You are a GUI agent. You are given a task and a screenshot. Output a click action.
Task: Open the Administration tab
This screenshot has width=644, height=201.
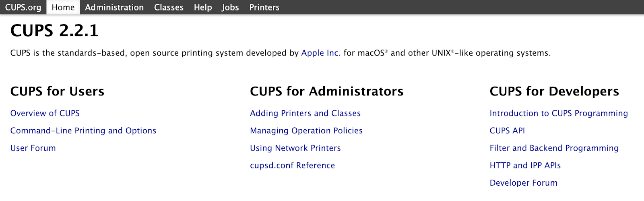(x=114, y=7)
